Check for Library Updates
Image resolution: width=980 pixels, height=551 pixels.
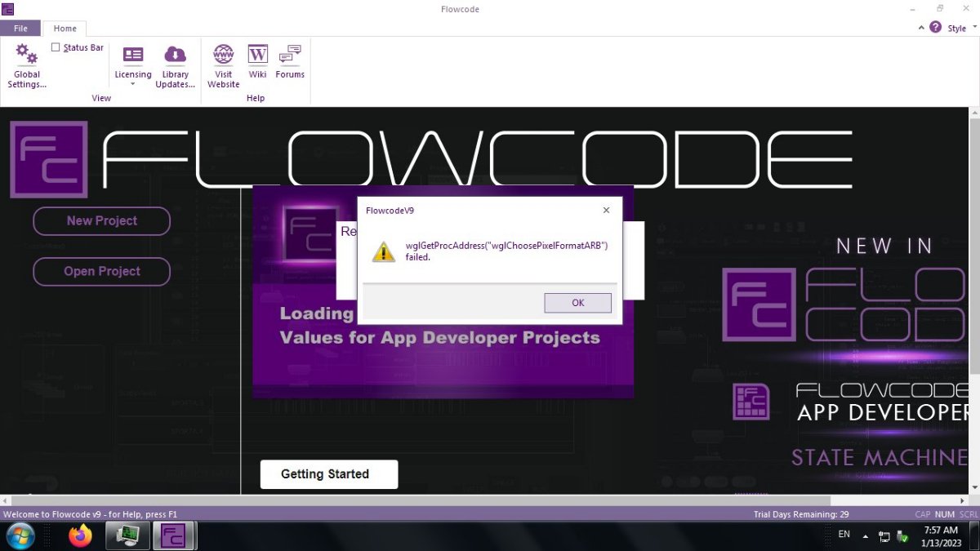point(175,65)
